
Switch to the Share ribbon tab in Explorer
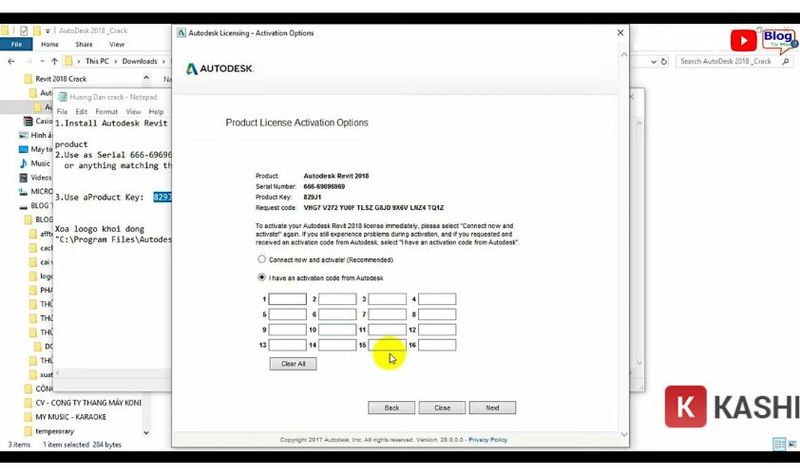pos(84,44)
